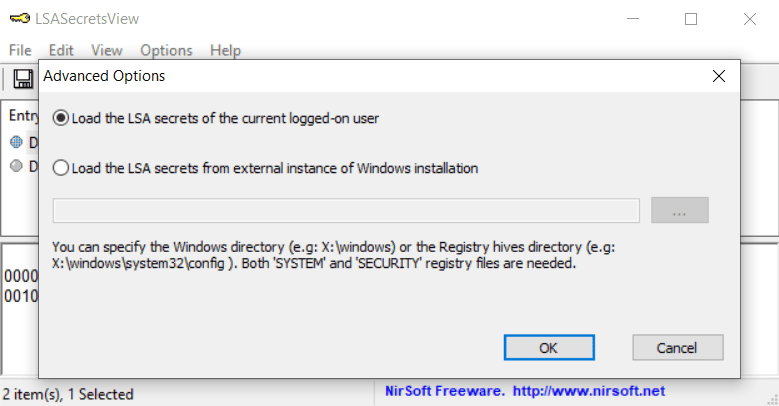The image size is (779, 406).
Task: Click the save floppy disk toolbar icon
Action: 23,79
